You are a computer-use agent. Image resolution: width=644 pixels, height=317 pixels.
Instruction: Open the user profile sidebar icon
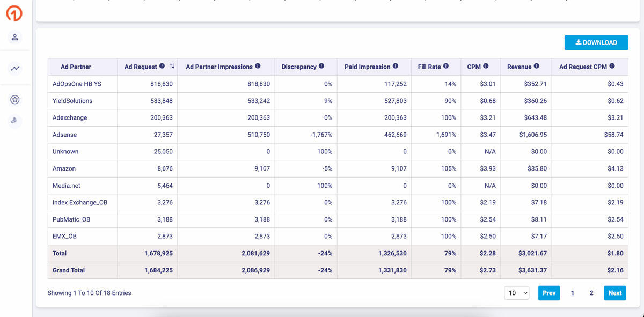[x=15, y=37]
